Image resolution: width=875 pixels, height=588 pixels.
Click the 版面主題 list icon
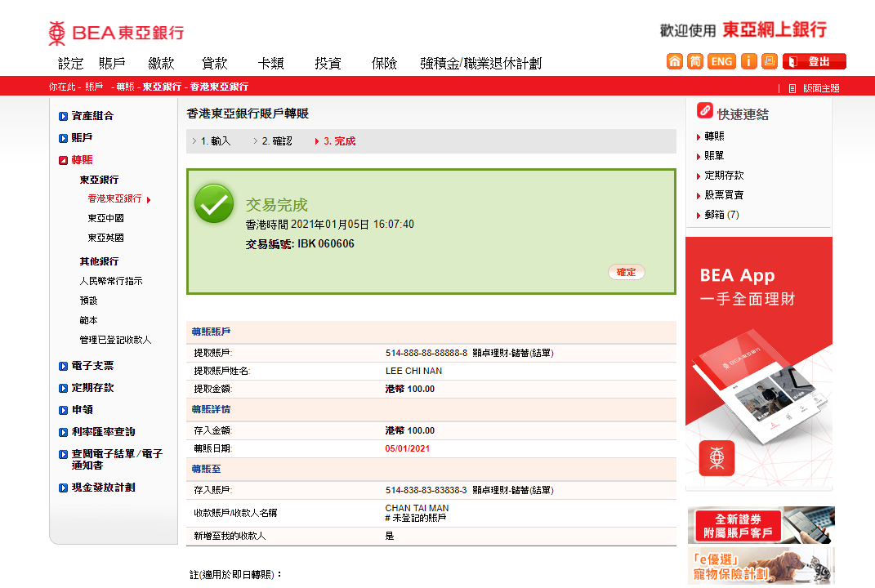(x=792, y=88)
